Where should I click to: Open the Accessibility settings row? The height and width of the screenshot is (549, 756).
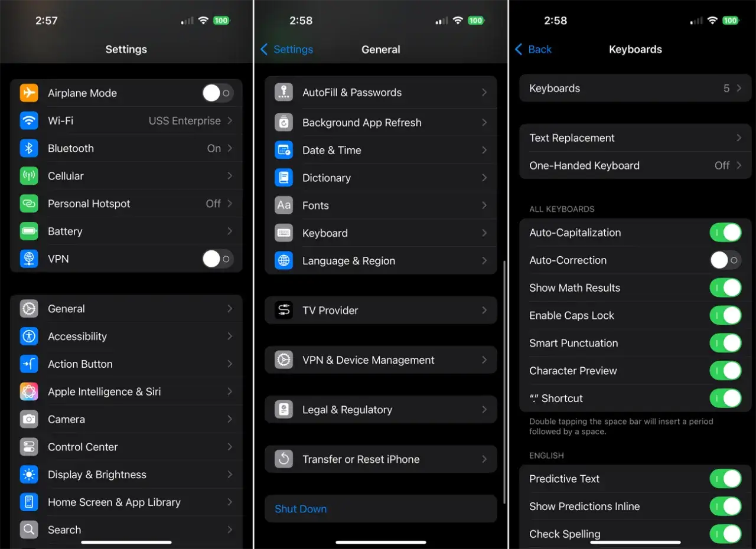pos(126,336)
